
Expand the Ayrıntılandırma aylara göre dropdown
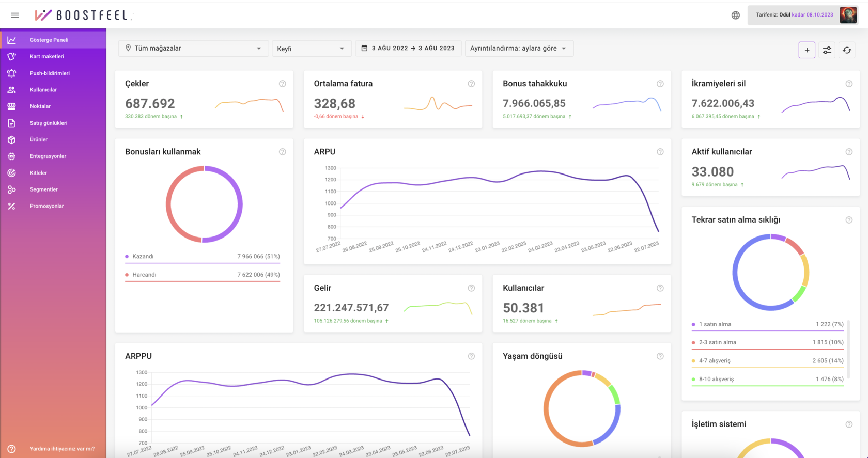click(519, 48)
